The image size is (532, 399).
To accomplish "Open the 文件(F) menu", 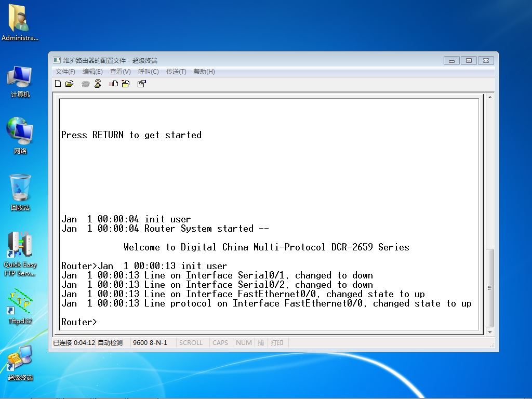I will tap(65, 72).
